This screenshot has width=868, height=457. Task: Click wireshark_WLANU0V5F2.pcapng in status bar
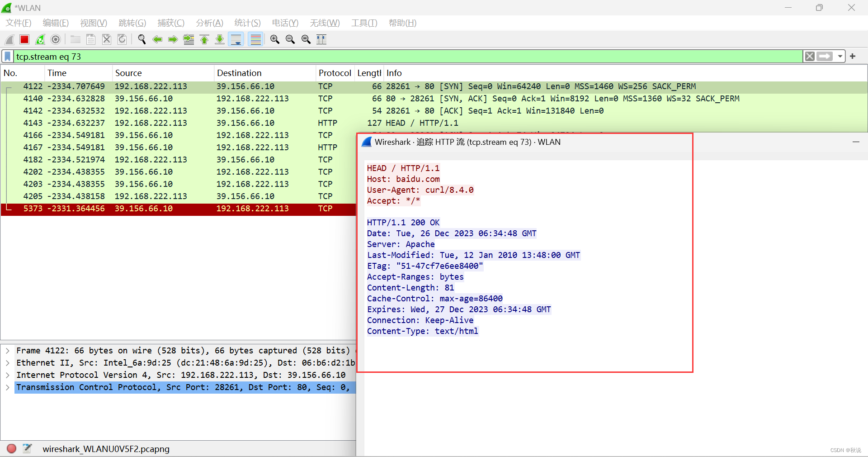point(106,449)
